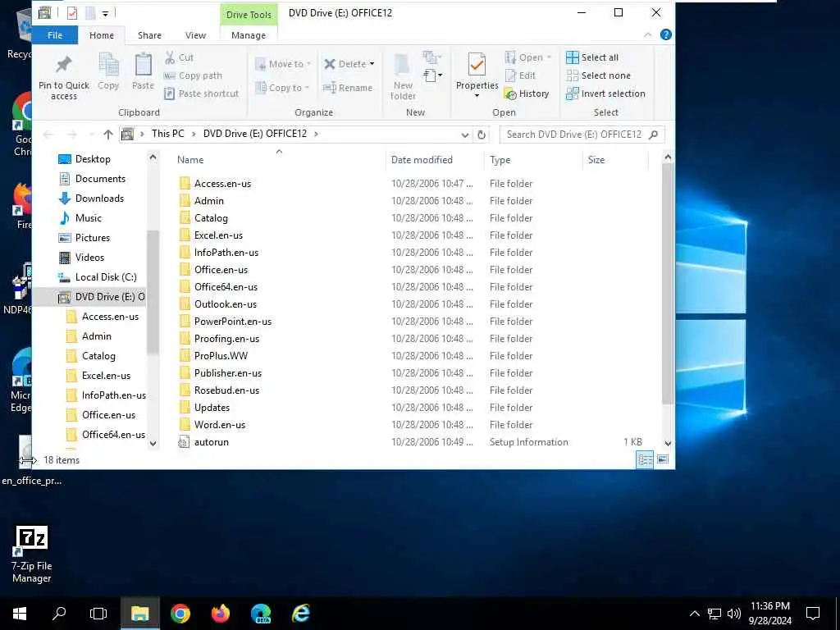Open the Delete dropdown arrow
This screenshot has width=840, height=630.
tap(372, 64)
